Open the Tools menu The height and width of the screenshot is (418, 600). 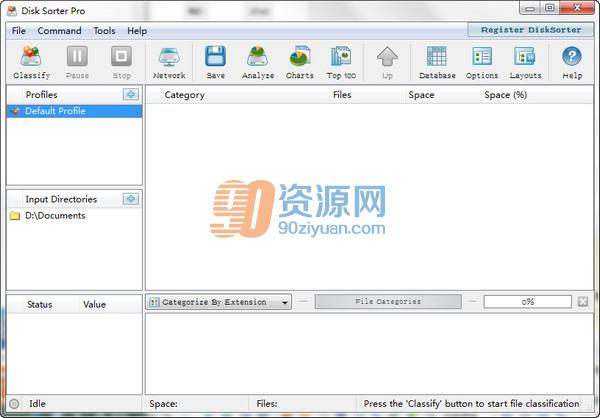104,31
